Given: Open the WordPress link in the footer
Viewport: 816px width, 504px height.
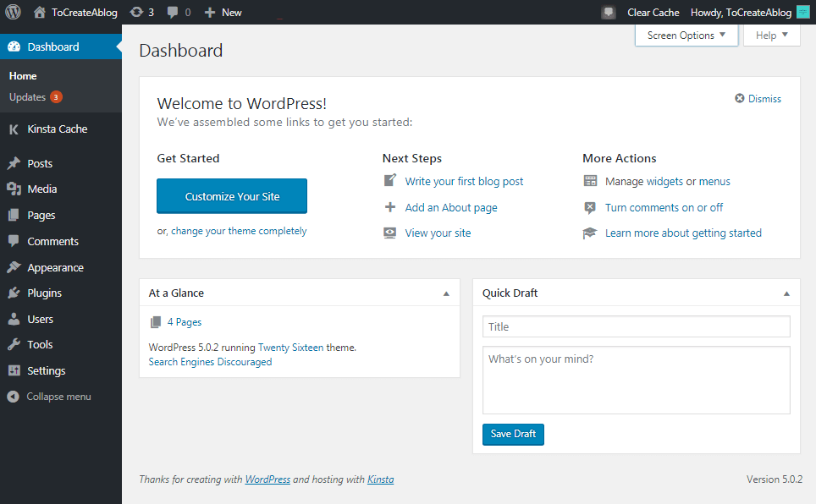Looking at the screenshot, I should click(x=267, y=479).
